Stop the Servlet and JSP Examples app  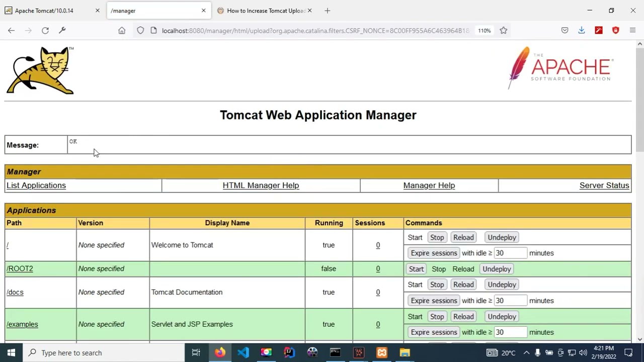pos(437,317)
